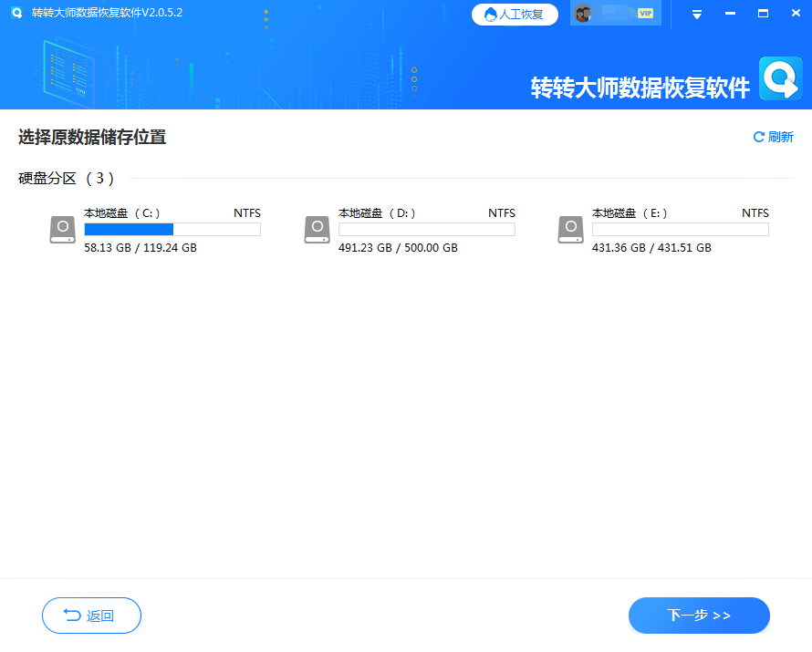Select the 本地磁盘 (D:) partition card

411,228
